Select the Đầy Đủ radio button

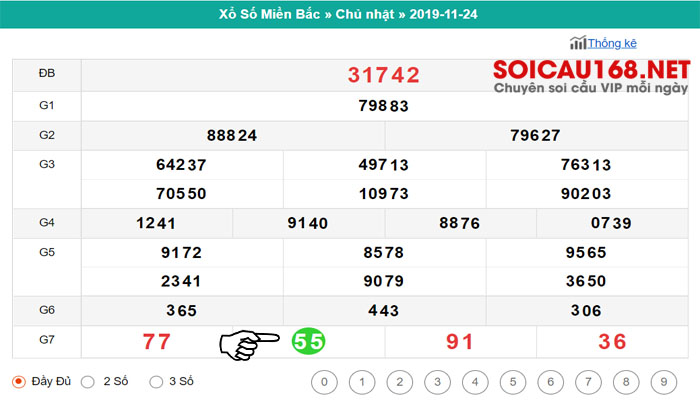click(x=19, y=382)
